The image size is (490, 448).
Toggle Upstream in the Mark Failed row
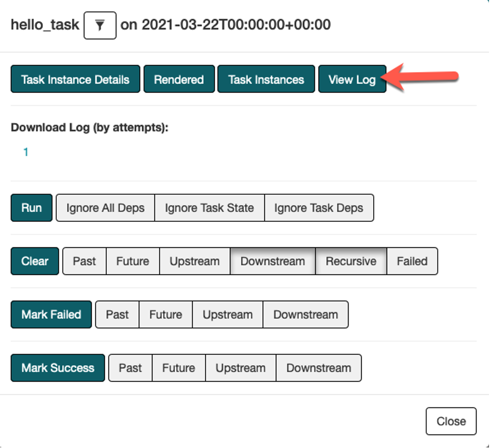click(x=227, y=315)
